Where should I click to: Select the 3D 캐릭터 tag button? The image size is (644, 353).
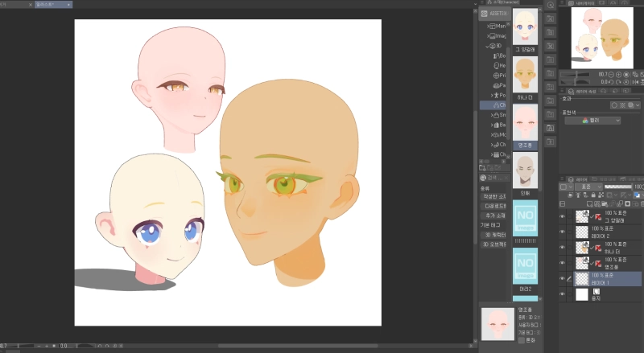[x=493, y=235]
